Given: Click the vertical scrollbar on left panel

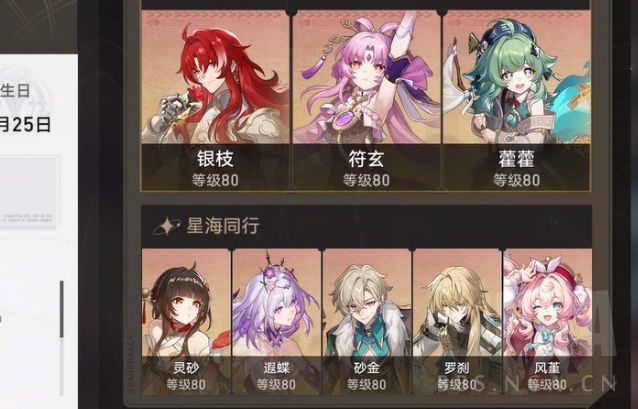Looking at the screenshot, I should pyautogui.click(x=62, y=338).
